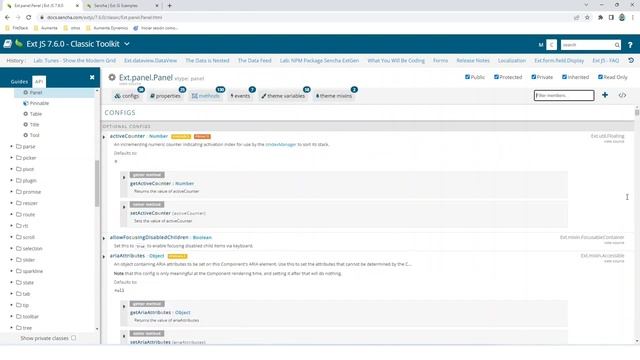The width and height of the screenshot is (640, 360).
Task: Open history link The Data Feed
Action: point(255,60)
